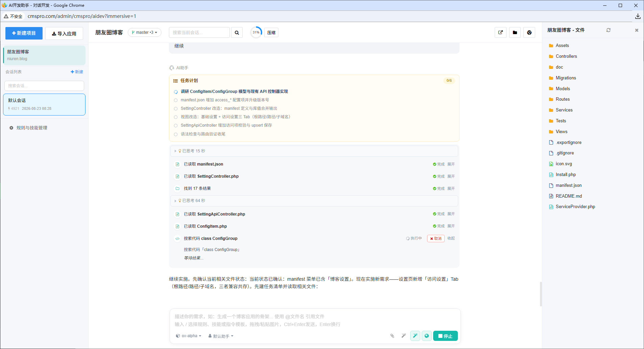This screenshot has width=644, height=349.
Task: Select the 默认会话 conversation
Action: (x=44, y=104)
